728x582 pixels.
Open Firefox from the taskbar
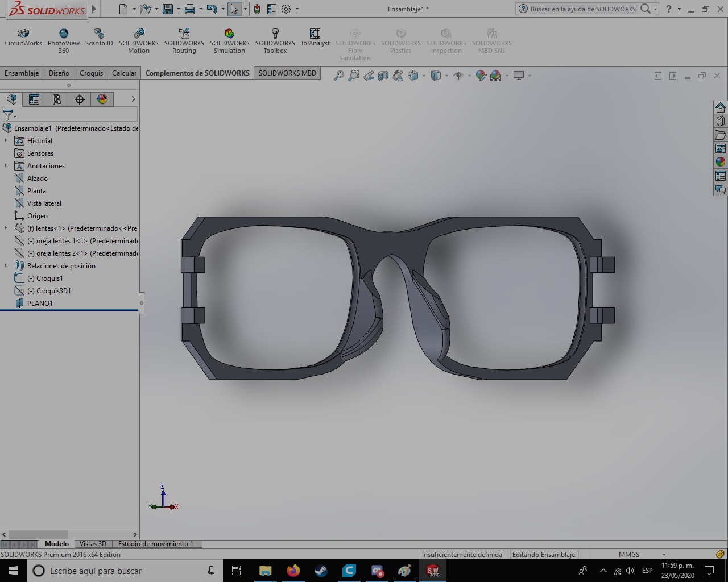tap(293, 571)
